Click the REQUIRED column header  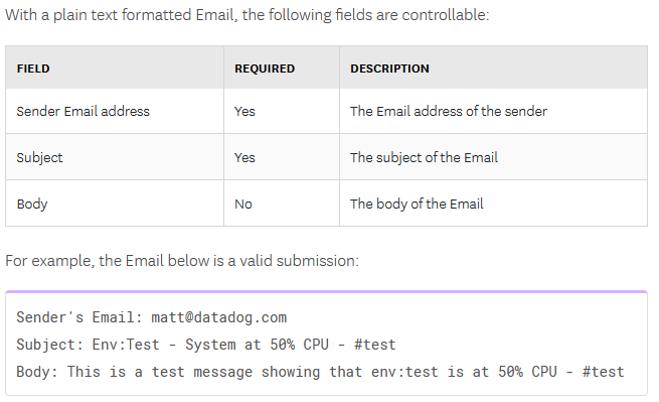[x=264, y=68]
